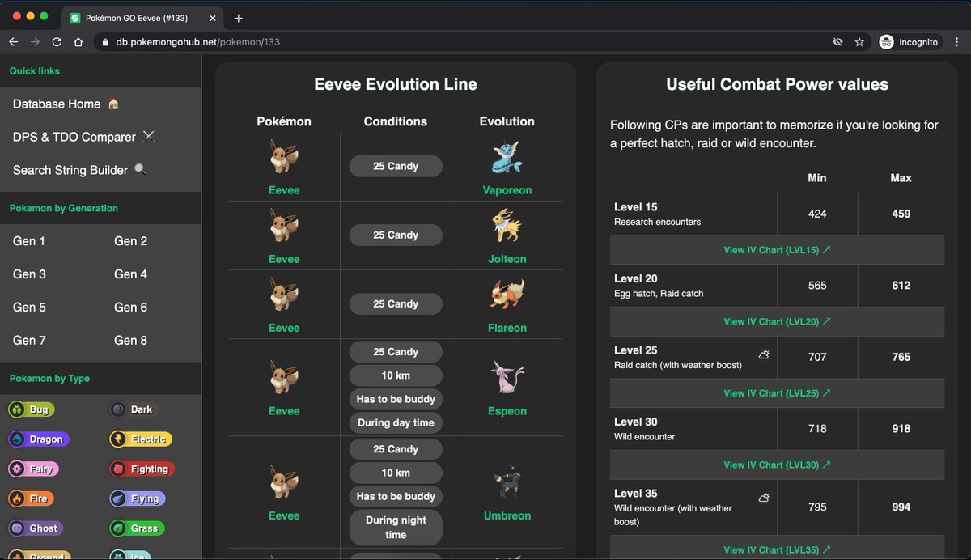Open the Jolteon name link

[x=507, y=259]
